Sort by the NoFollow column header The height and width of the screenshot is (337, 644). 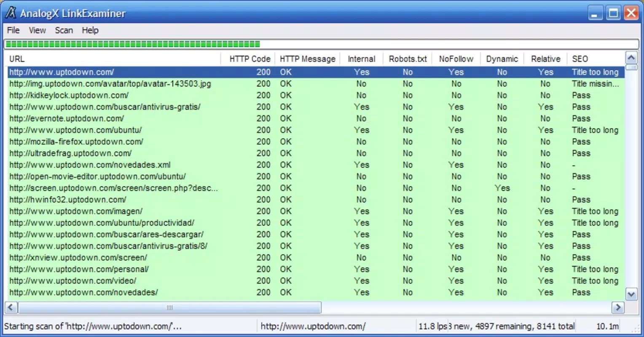(456, 59)
